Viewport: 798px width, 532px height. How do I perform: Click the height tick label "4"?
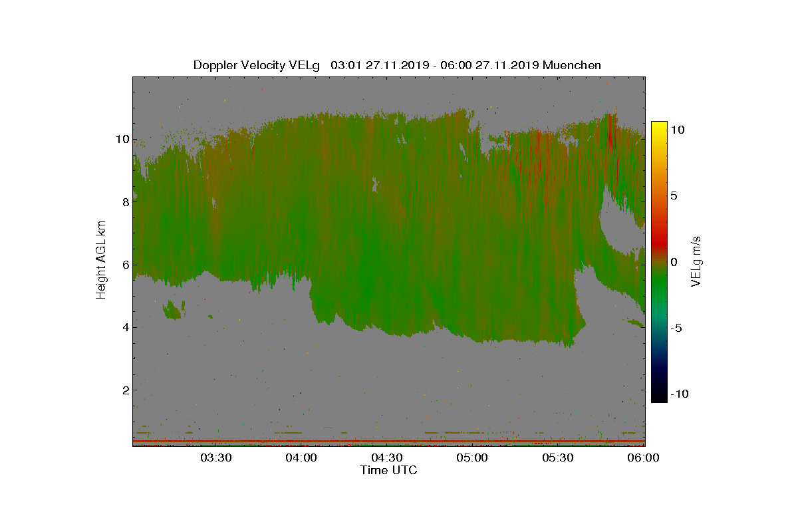(124, 327)
